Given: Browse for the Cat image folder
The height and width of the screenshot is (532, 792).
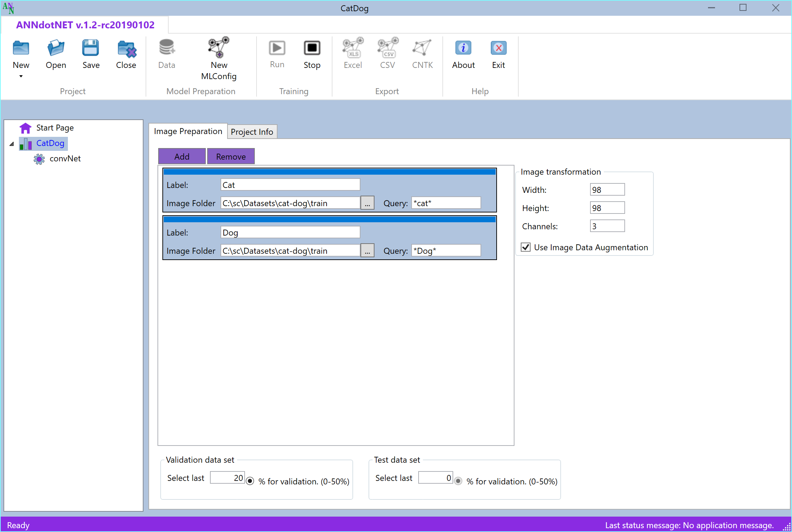Looking at the screenshot, I should coord(367,203).
